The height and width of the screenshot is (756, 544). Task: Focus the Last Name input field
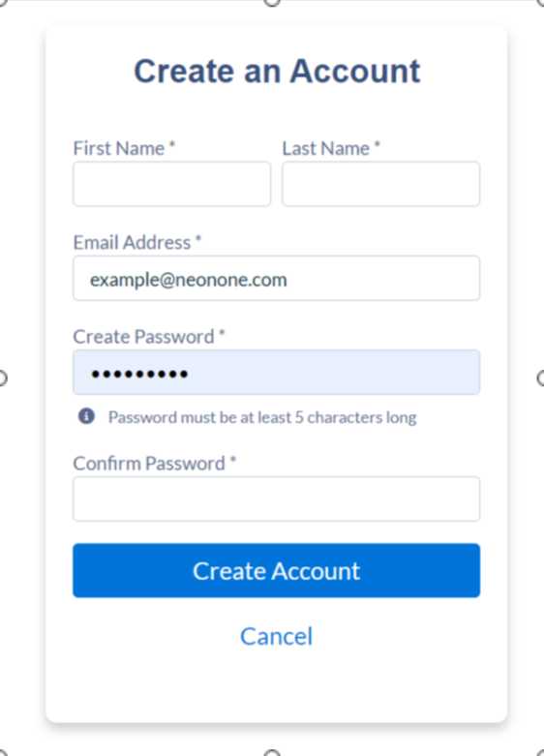[x=381, y=184]
